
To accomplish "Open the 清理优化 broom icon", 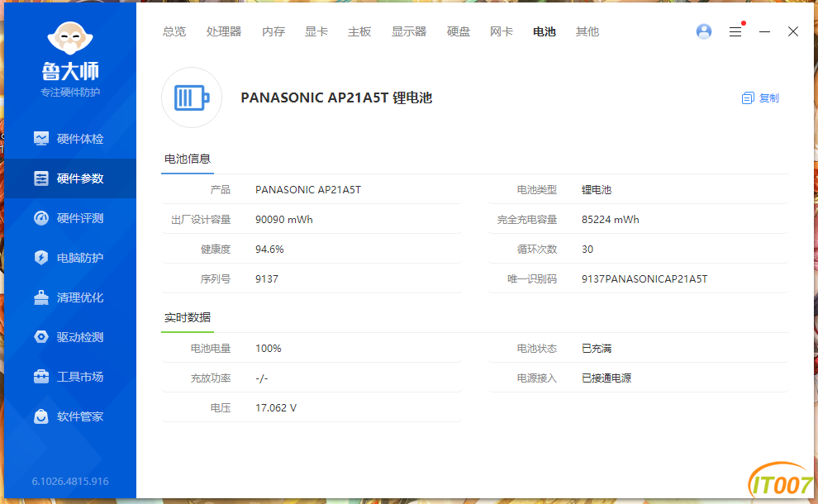I will (x=41, y=297).
